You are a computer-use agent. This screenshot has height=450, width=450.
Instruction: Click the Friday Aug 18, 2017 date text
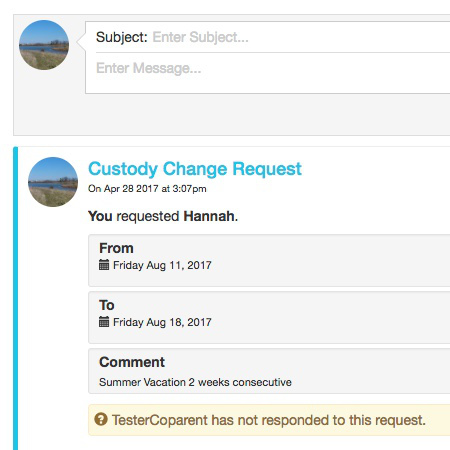(162, 322)
